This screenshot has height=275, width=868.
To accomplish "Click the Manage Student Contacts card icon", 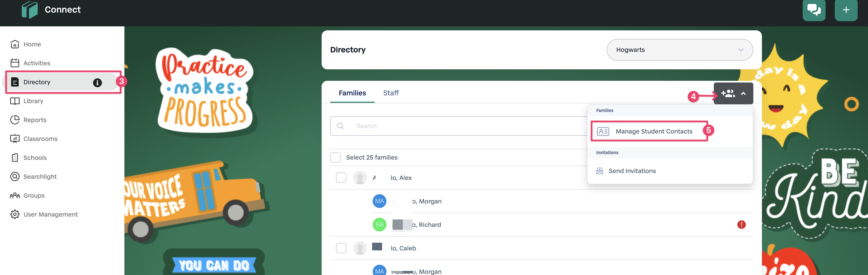I will (603, 131).
